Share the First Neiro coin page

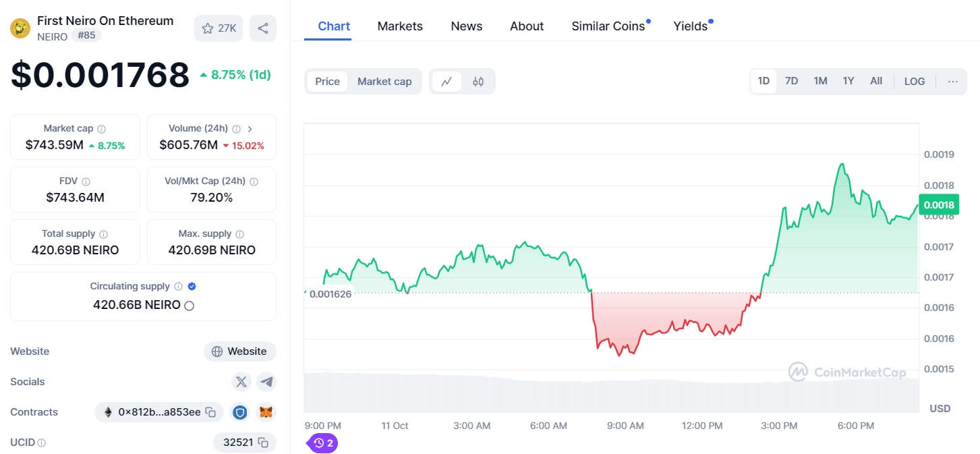click(x=263, y=28)
